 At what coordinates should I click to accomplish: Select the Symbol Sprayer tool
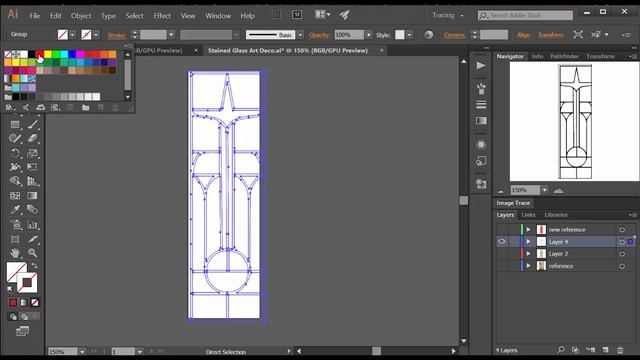click(x=15, y=224)
